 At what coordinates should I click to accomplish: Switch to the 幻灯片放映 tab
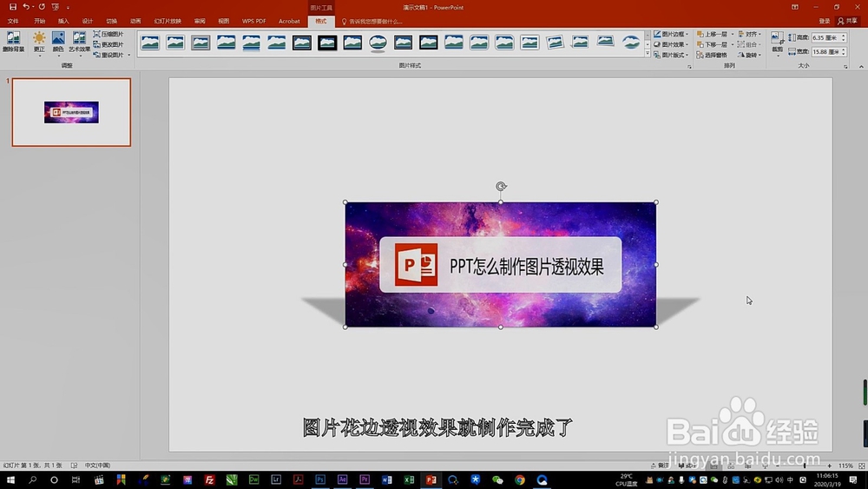168,21
